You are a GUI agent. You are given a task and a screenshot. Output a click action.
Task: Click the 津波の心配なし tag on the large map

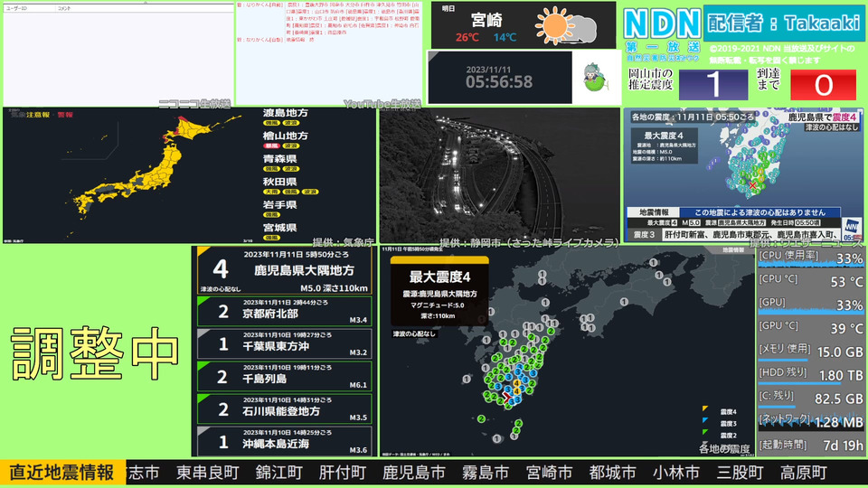pyautogui.click(x=414, y=334)
